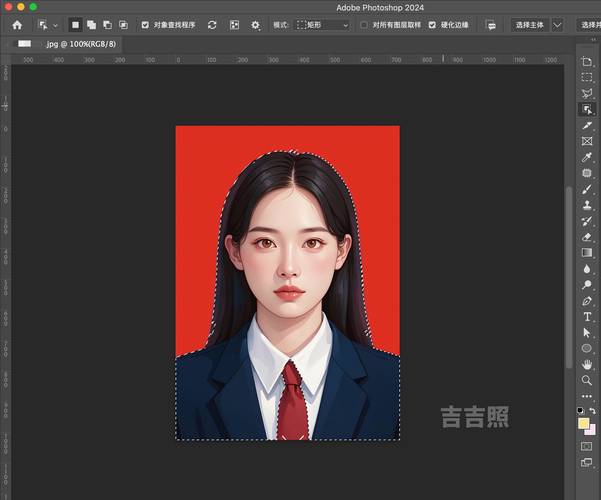601x500 pixels.
Task: Open object finder gear settings
Action: [x=255, y=25]
